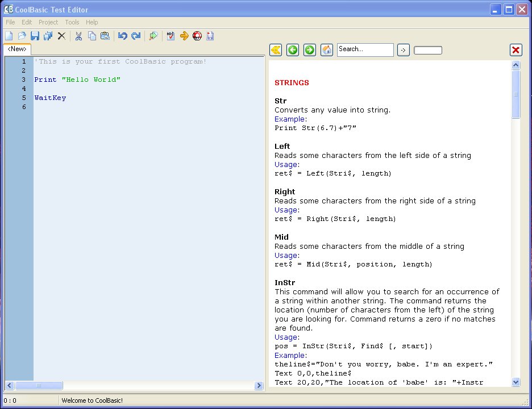Paste from the clipboard icon

click(x=105, y=36)
